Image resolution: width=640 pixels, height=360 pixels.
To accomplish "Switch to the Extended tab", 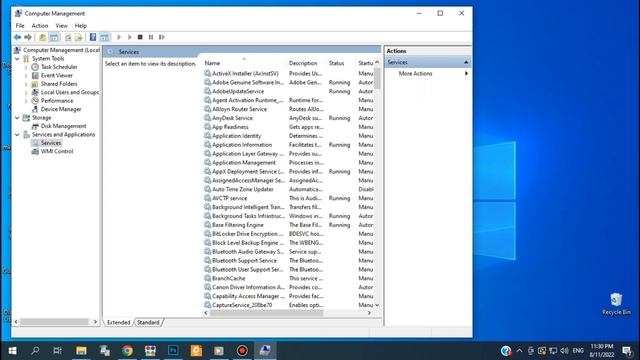I will (x=118, y=322).
